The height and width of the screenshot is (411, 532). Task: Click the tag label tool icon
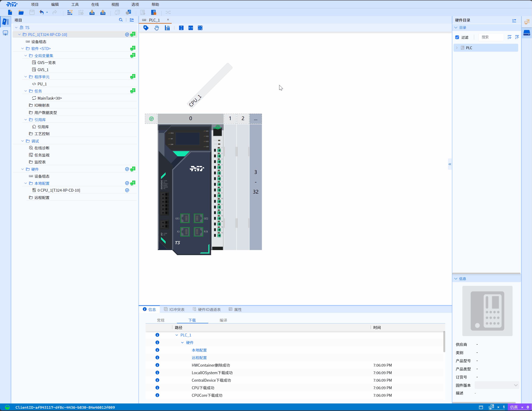click(x=146, y=28)
